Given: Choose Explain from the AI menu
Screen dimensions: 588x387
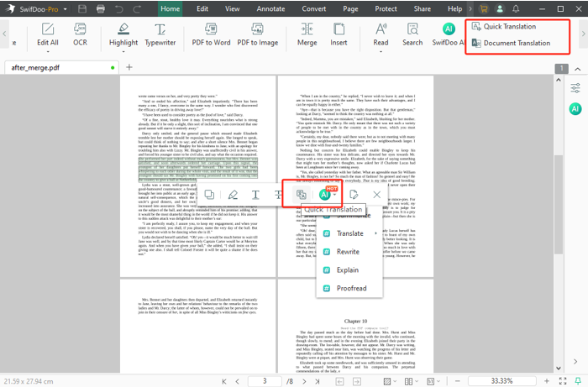Looking at the screenshot, I should pos(349,270).
